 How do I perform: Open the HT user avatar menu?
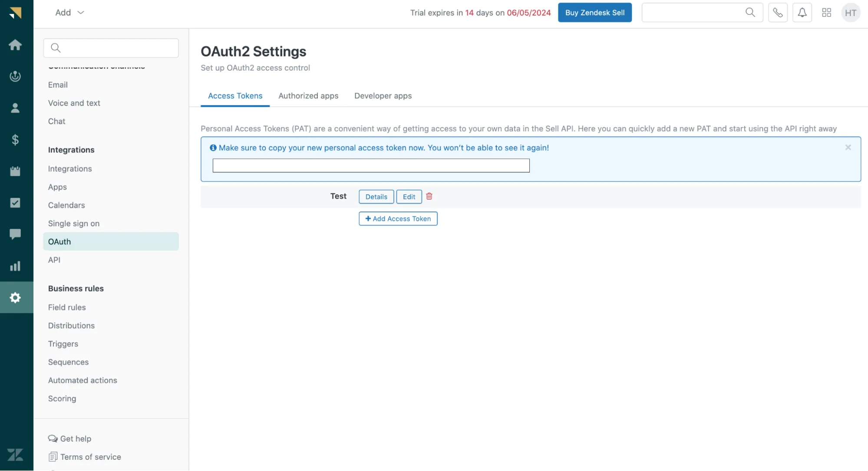[x=851, y=13]
